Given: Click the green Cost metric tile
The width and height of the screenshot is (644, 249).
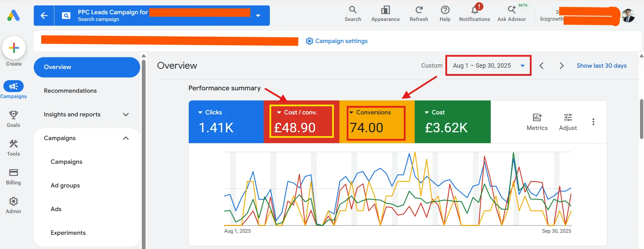Looking at the screenshot, I should 453,122.
